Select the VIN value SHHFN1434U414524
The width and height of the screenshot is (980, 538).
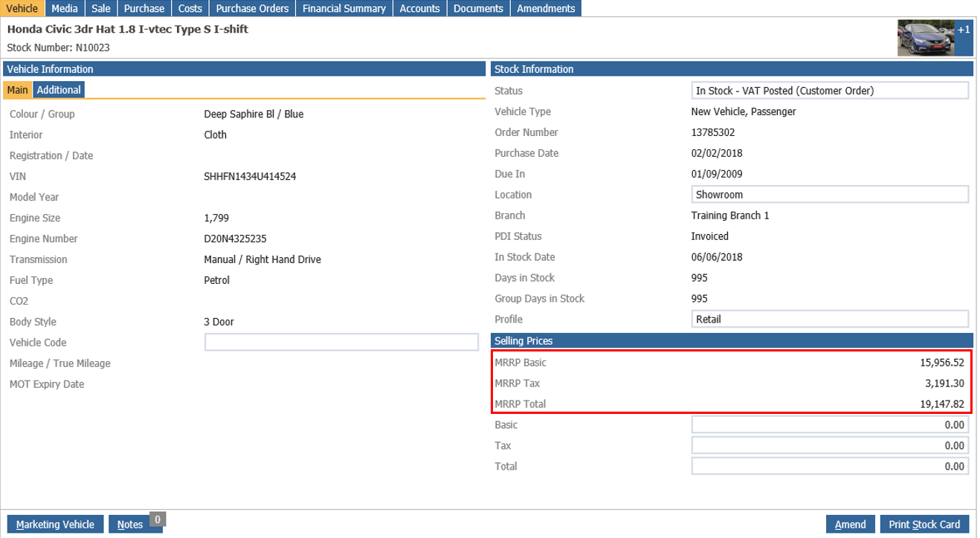(x=250, y=177)
